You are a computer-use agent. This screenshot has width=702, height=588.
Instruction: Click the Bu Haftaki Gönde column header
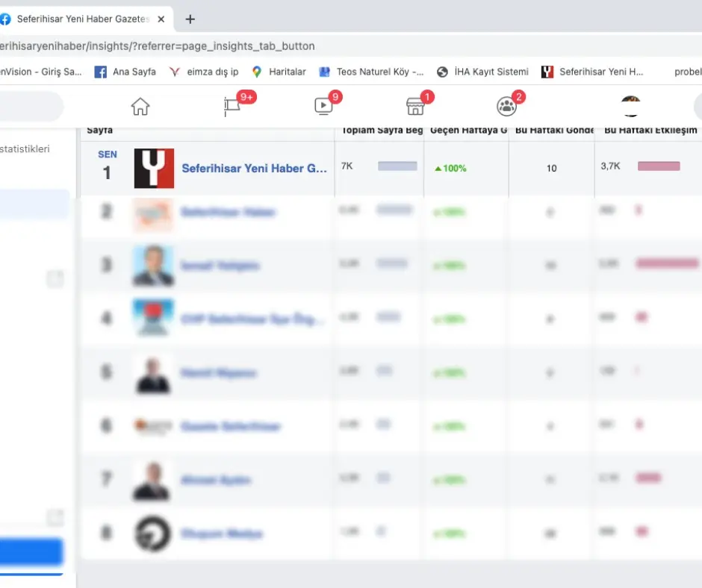554,131
